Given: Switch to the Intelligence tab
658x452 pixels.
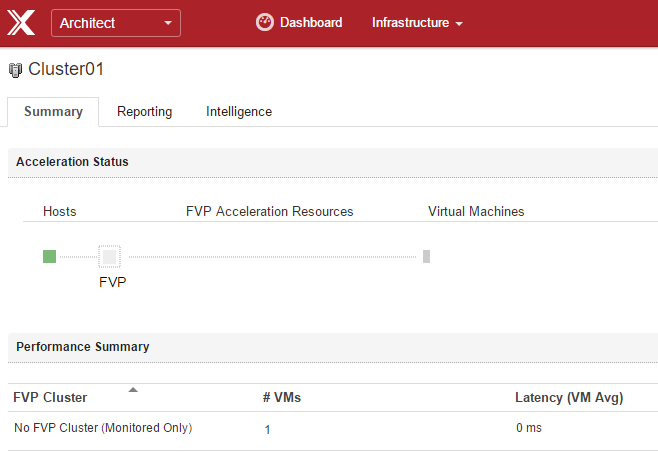Looking at the screenshot, I should pos(239,112).
